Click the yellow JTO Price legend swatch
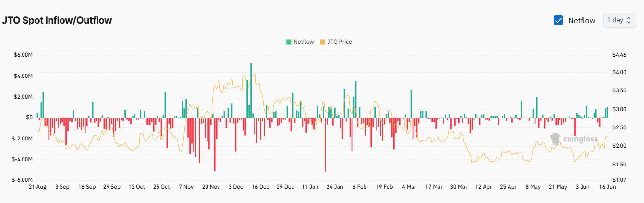Viewport: 644px width, 203px height. pyautogui.click(x=322, y=42)
